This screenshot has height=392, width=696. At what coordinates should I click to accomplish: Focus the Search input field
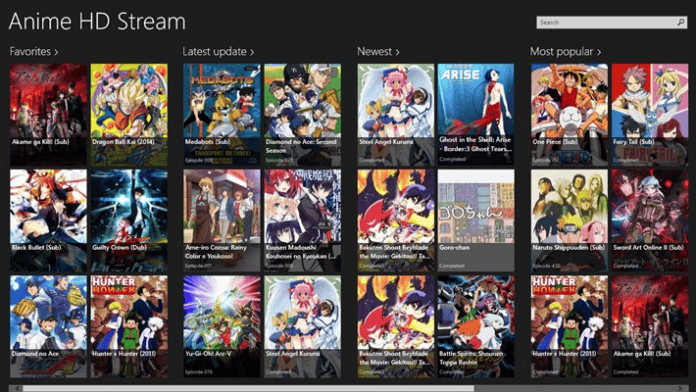click(606, 22)
